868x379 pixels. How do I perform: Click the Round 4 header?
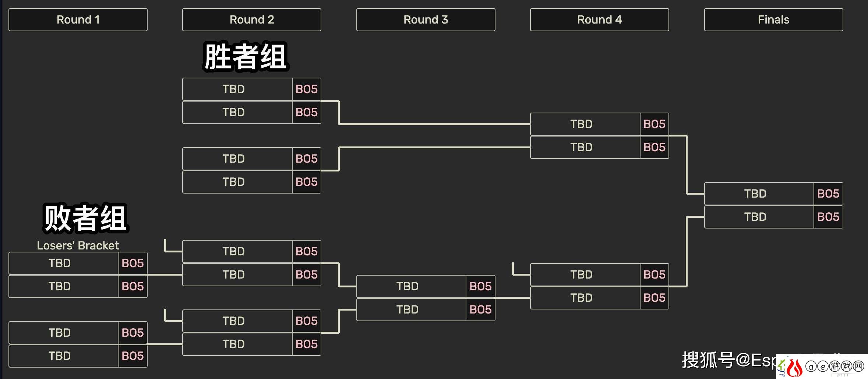(600, 20)
